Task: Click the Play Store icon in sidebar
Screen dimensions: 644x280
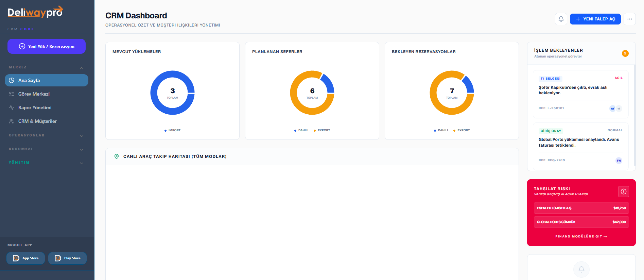Action: [58, 258]
